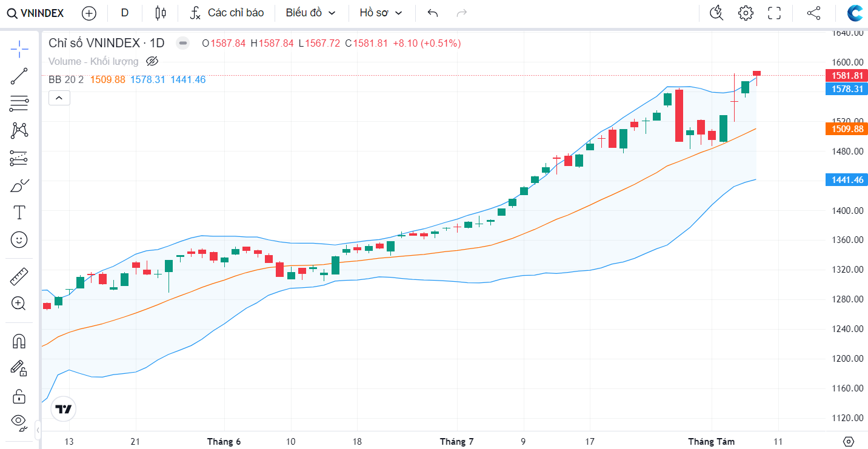Select the ruler measure tool
This screenshot has width=868, height=449.
[19, 277]
